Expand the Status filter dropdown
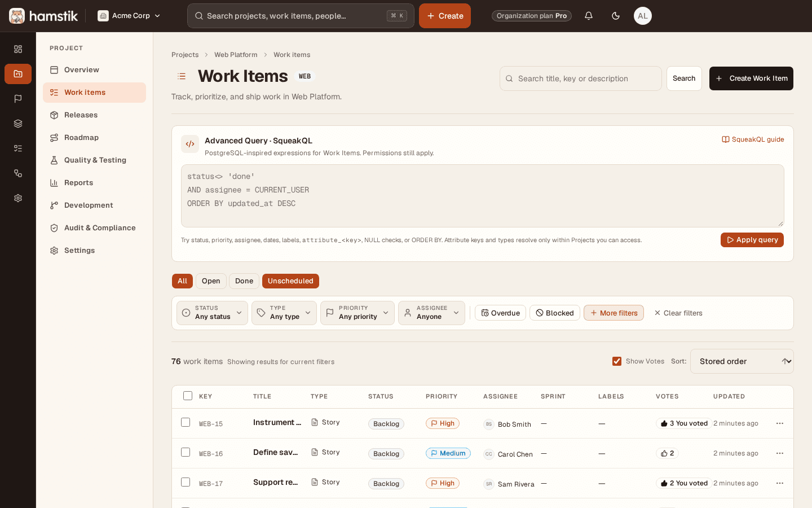 coord(212,313)
